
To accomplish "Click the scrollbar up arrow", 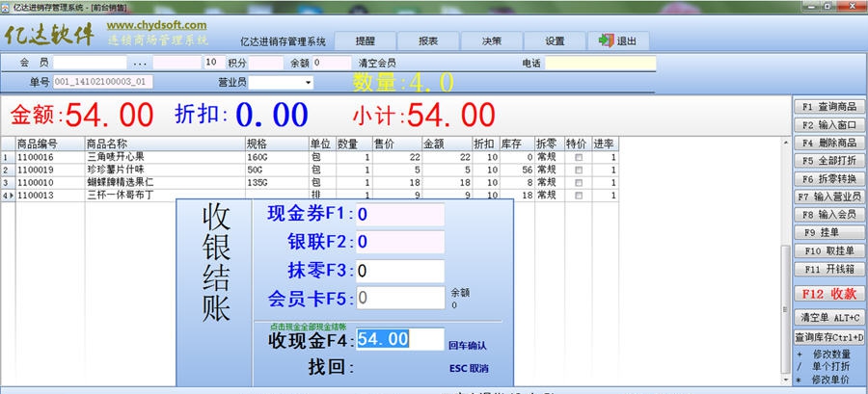I will click(x=785, y=143).
